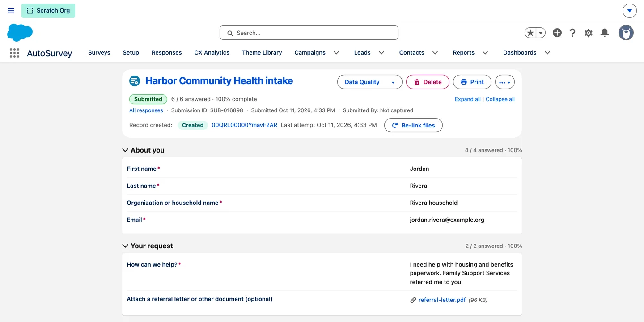Open the App Launcher dots grid
The width and height of the screenshot is (644, 322).
tap(14, 53)
